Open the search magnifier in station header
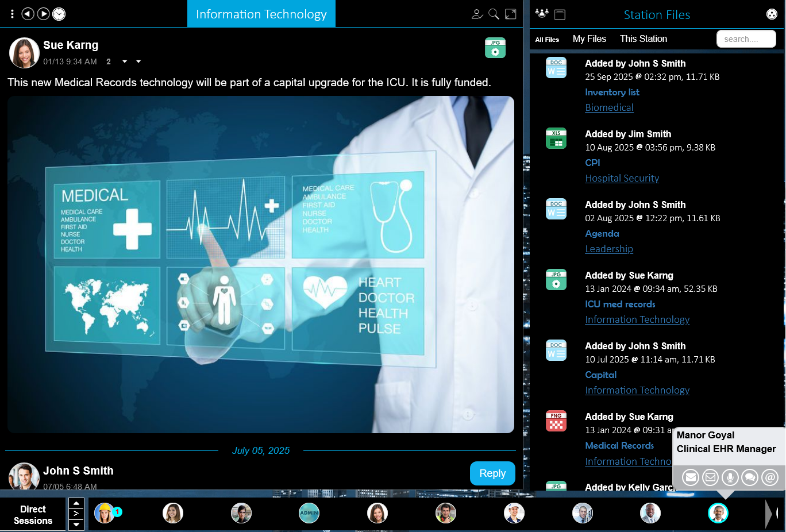Screen dimensions: 786x532 tap(494, 14)
